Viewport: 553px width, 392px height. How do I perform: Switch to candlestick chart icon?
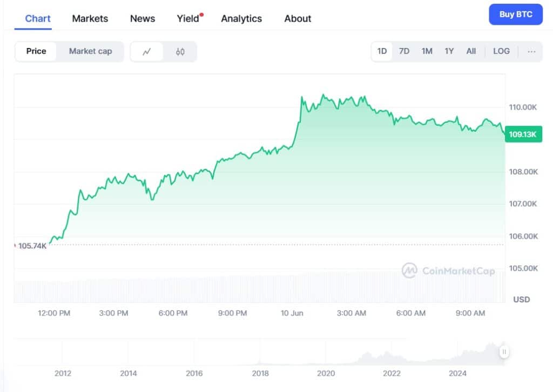tap(180, 52)
